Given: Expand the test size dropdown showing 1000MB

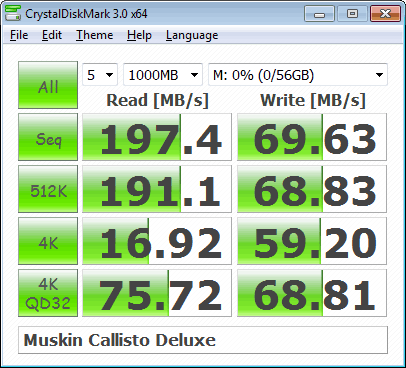Looking at the screenshot, I should click(163, 75).
